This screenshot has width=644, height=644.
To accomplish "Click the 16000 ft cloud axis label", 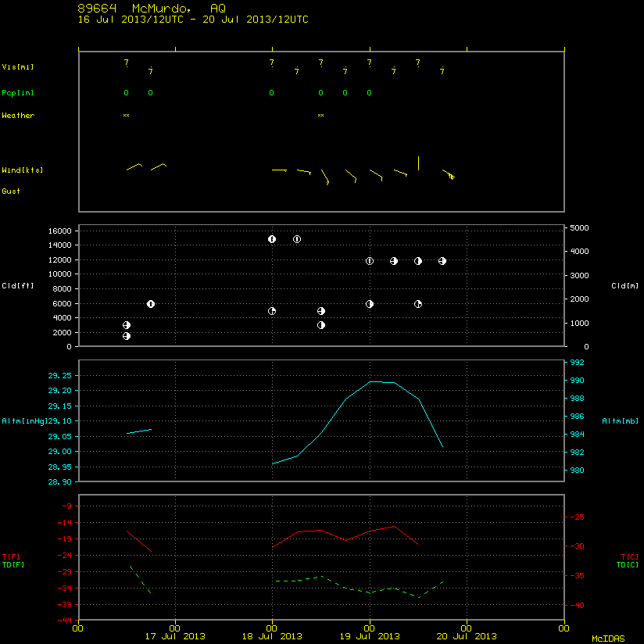I will [60, 231].
